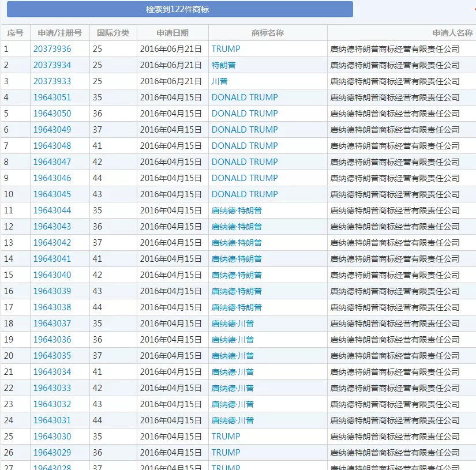This screenshot has width=476, height=470.
Task: Open registration number 19643045
Action: [52, 194]
